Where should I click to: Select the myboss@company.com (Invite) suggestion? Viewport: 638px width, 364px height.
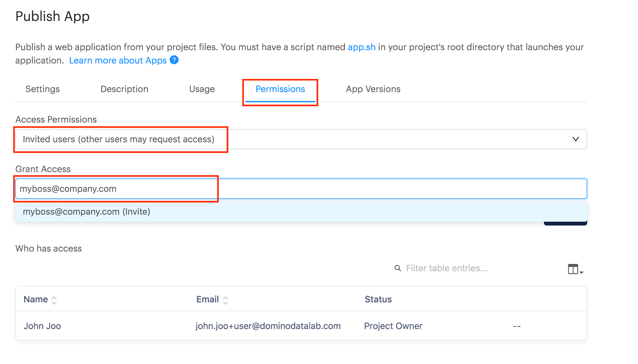point(301,212)
